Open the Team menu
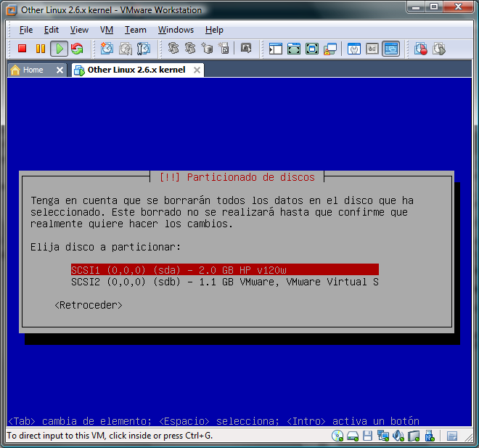The image size is (479, 448). pos(135,30)
